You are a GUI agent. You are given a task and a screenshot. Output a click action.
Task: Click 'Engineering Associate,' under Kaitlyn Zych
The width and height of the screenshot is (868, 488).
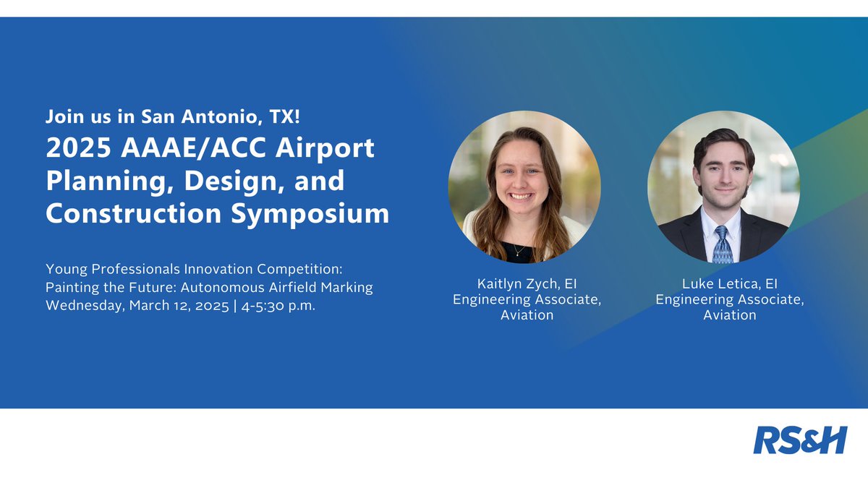[x=527, y=299]
